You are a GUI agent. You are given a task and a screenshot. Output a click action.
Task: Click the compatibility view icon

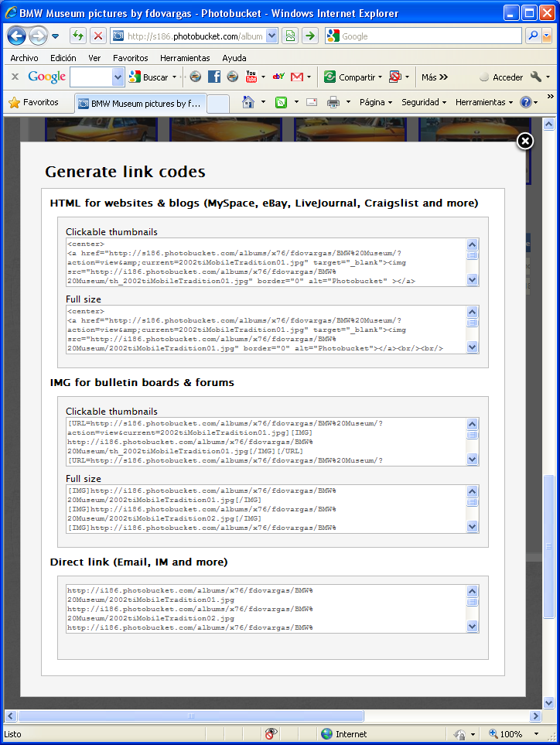290,36
